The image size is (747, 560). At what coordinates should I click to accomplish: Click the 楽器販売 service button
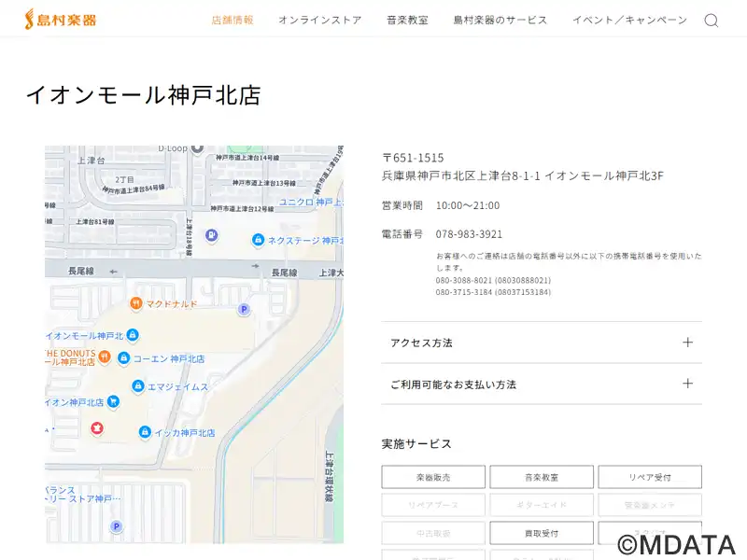[x=433, y=477]
